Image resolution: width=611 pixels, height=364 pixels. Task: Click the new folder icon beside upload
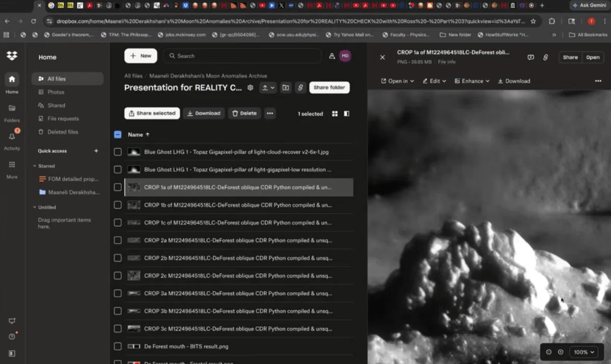coord(286,88)
